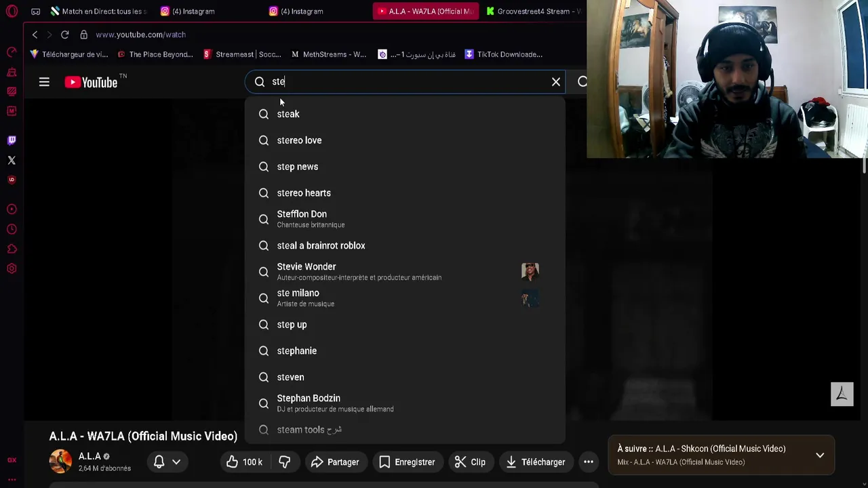This screenshot has width=868, height=488.
Task: Select the "steak" search suggestion
Action: [405, 114]
